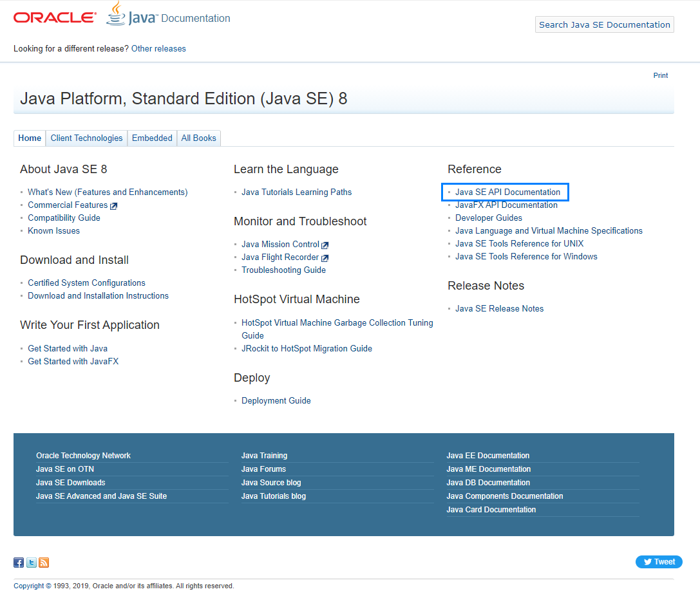Open What's New (Features and Enhancements)

point(108,192)
